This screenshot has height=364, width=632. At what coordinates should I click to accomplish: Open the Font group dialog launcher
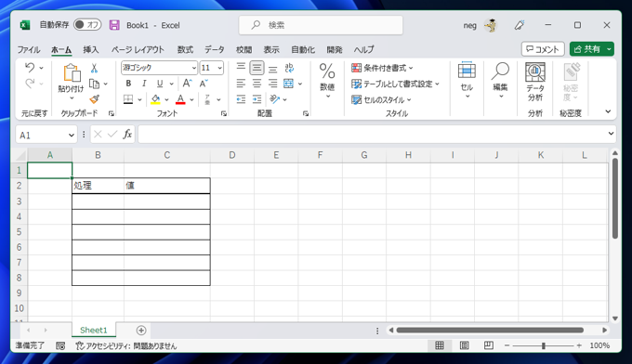(x=224, y=114)
